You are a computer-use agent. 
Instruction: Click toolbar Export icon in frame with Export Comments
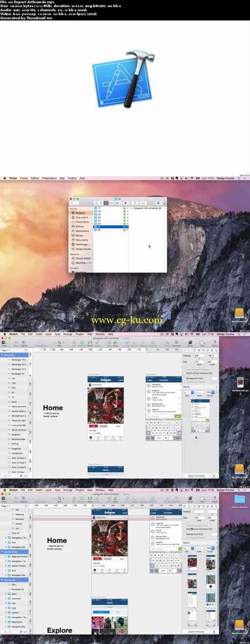(215, 342)
